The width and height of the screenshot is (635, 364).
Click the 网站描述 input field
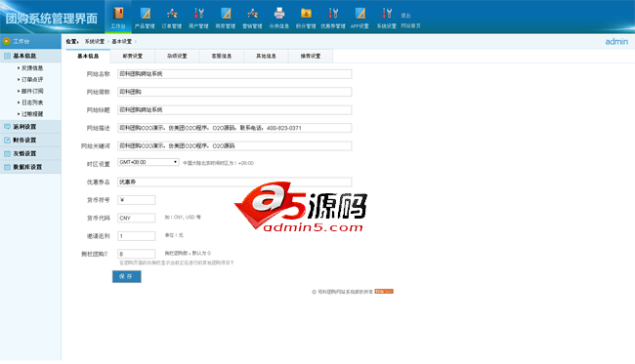[x=234, y=128]
